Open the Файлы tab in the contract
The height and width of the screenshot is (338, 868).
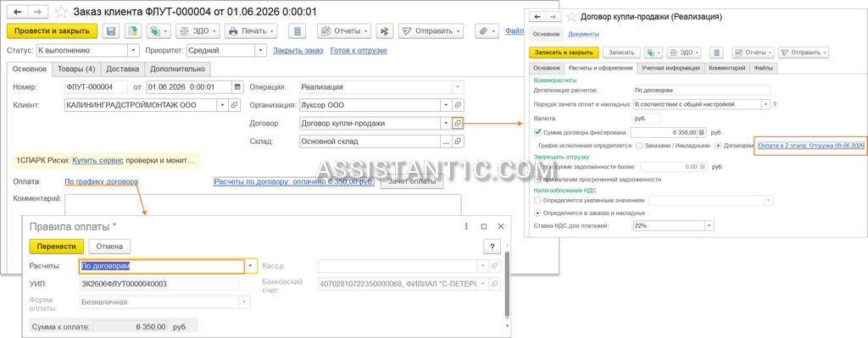pos(764,68)
